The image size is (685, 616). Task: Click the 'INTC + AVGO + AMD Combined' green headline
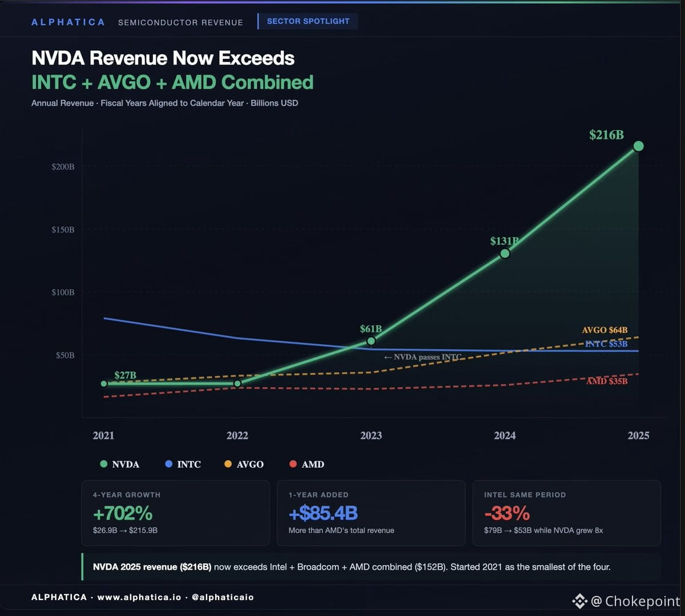click(x=172, y=82)
